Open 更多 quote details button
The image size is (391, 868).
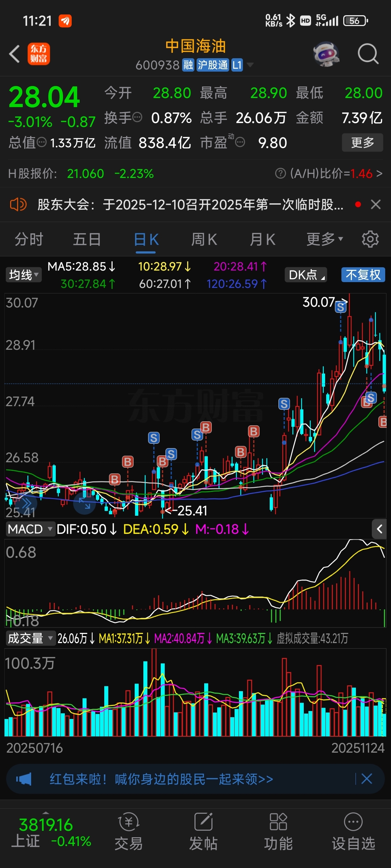362,142
